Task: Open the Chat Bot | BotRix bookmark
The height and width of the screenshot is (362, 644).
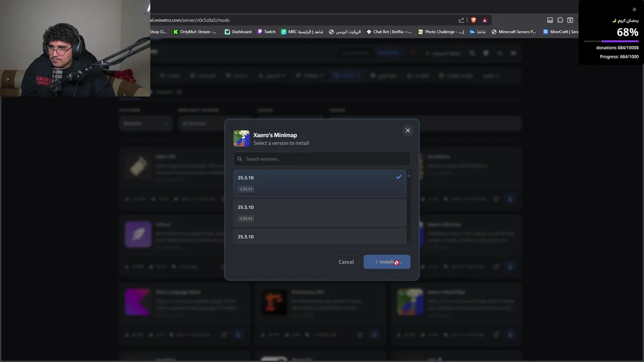Action: (389, 32)
